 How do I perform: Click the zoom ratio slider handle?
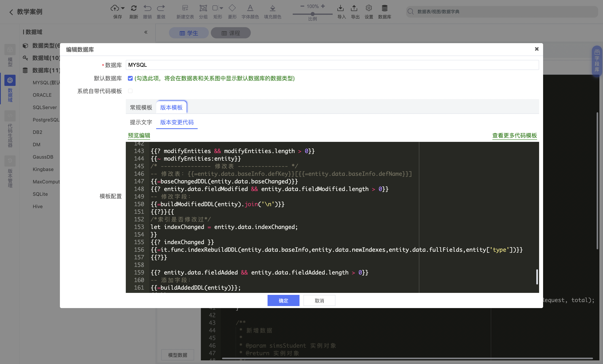pyautogui.click(x=312, y=14)
